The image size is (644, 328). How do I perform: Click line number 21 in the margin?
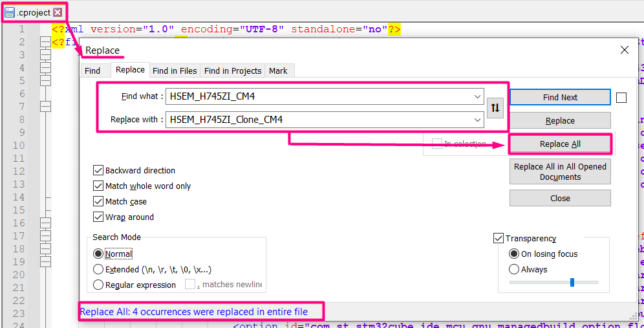pyautogui.click(x=19, y=287)
